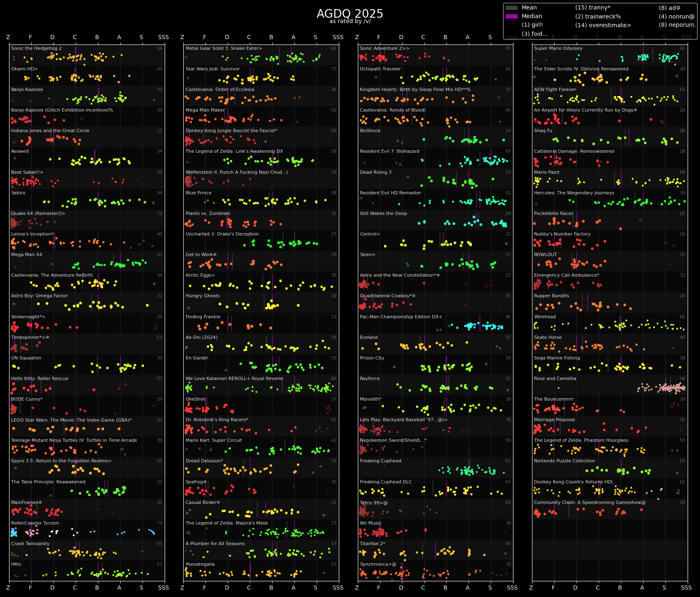700x597 pixels.
Task: Click the magenta Median legend swatch
Action: click(511, 16)
